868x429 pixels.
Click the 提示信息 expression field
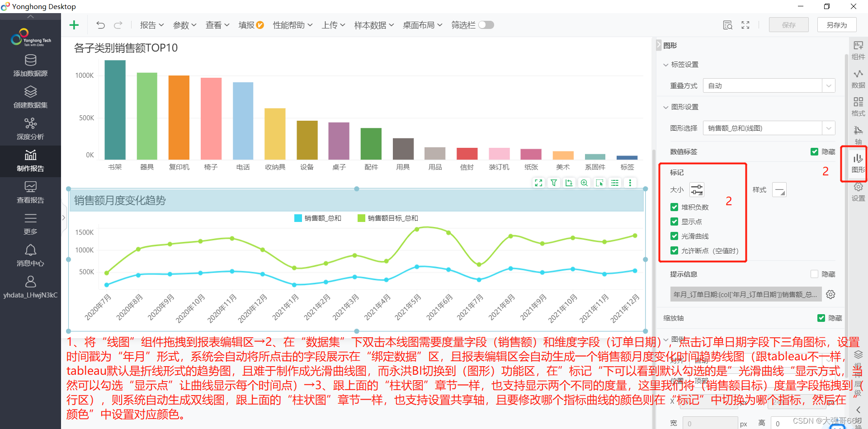[x=746, y=294]
